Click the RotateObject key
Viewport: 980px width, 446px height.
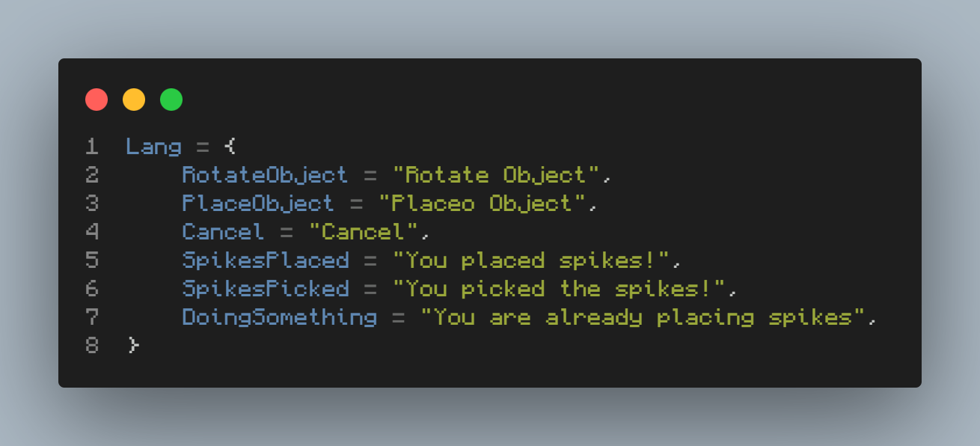[265, 174]
